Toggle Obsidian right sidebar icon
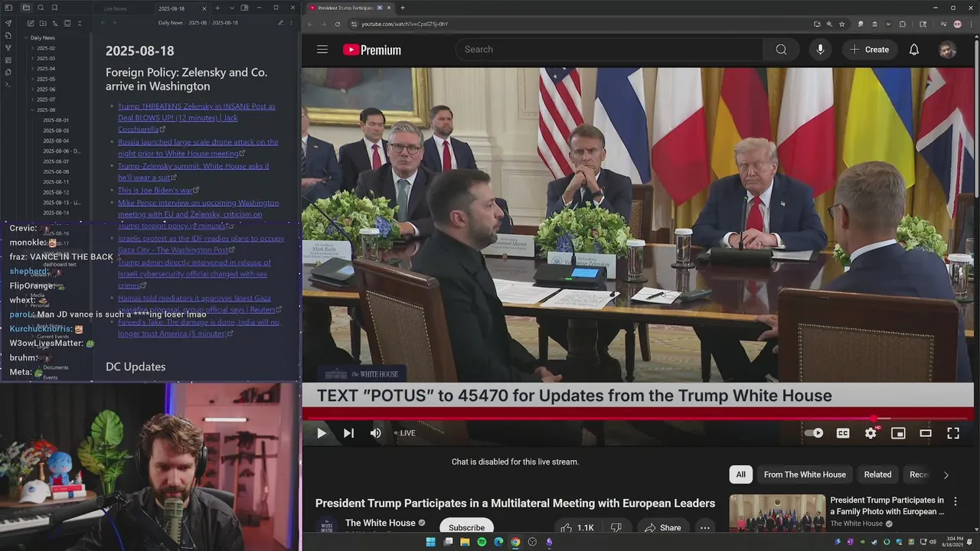The height and width of the screenshot is (551, 980). (244, 8)
